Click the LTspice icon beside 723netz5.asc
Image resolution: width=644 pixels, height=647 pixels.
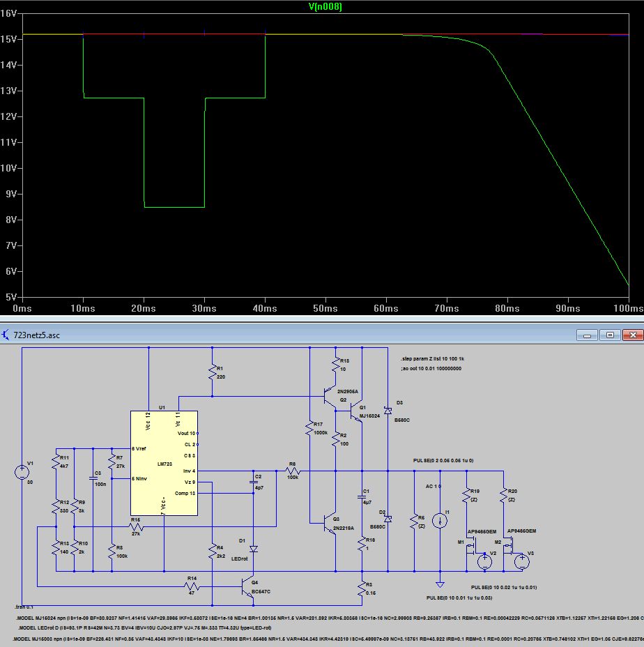pos(6,335)
